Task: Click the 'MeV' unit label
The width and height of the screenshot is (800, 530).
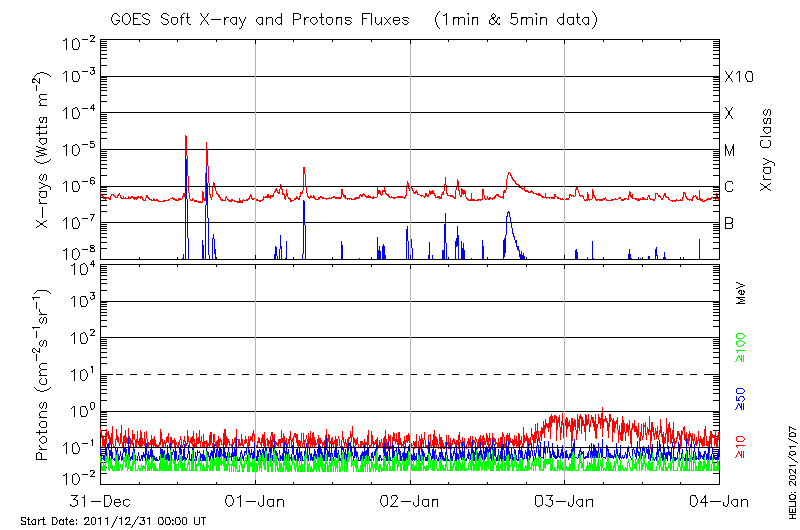Action: 741,292
